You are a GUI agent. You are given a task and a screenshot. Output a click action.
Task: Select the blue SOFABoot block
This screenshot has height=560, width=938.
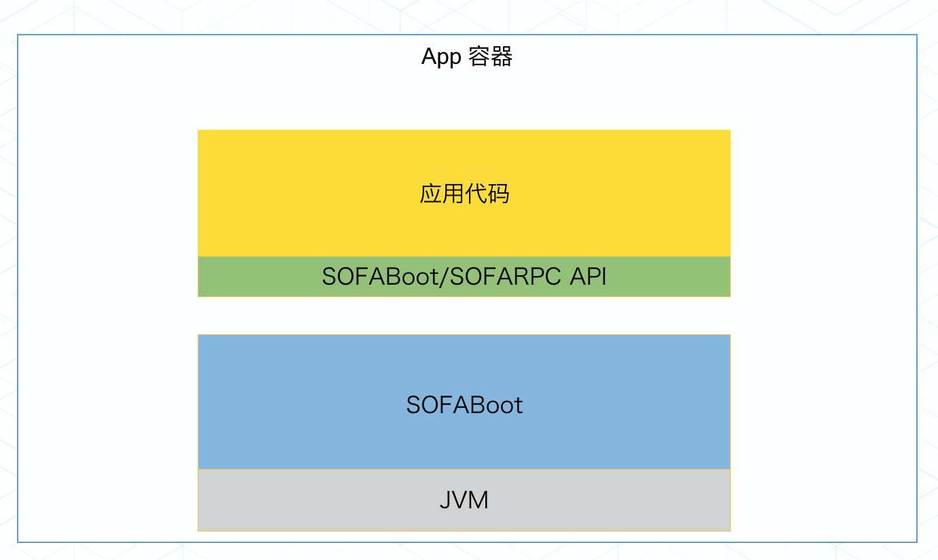click(x=464, y=402)
